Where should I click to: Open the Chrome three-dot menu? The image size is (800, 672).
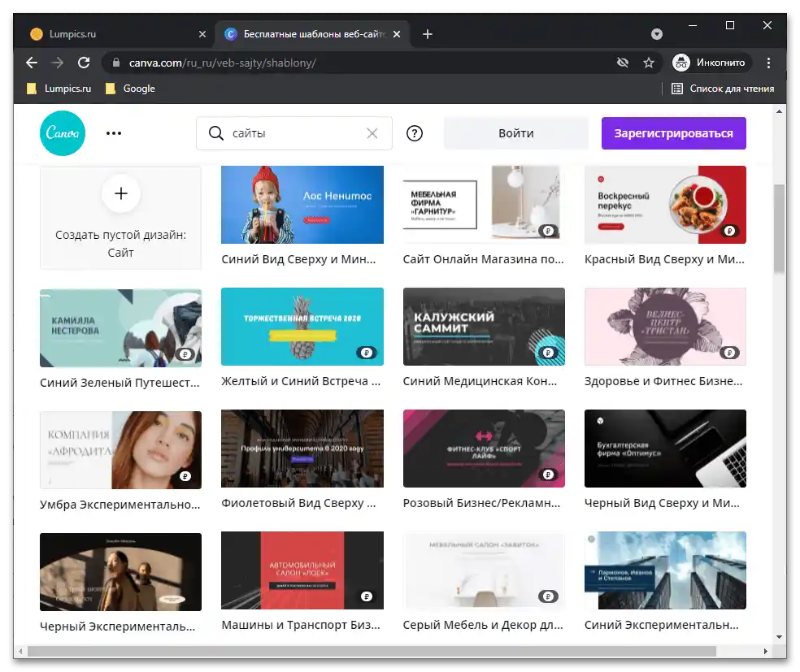[x=768, y=63]
